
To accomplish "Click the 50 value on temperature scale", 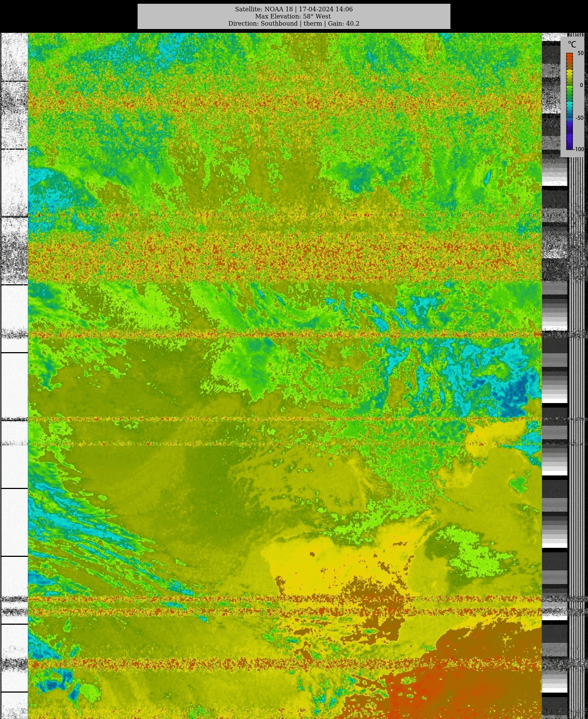I will 580,53.
